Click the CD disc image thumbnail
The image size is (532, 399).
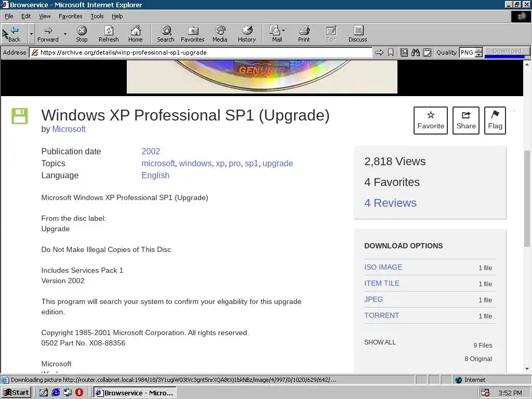[x=262, y=77]
